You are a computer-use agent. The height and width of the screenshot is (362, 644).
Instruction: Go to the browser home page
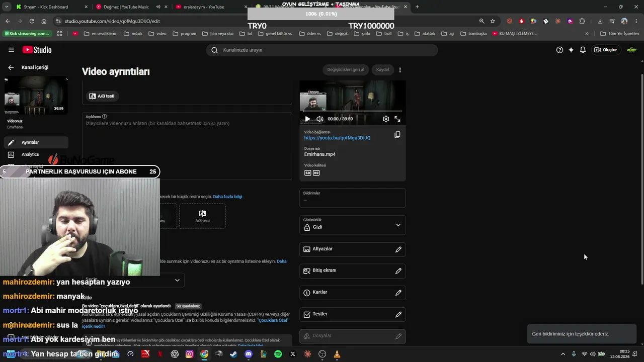(x=44, y=21)
